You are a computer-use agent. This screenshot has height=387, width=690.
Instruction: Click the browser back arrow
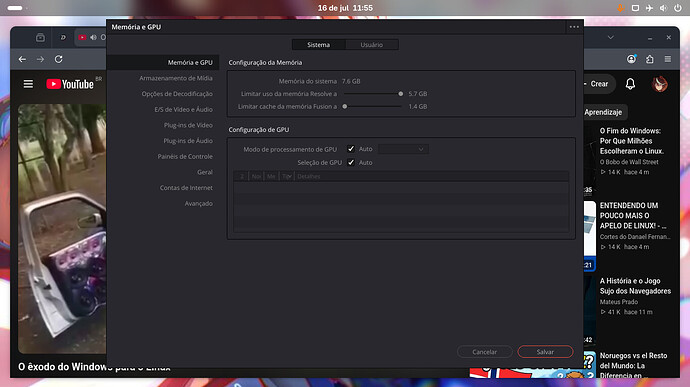pos(22,59)
